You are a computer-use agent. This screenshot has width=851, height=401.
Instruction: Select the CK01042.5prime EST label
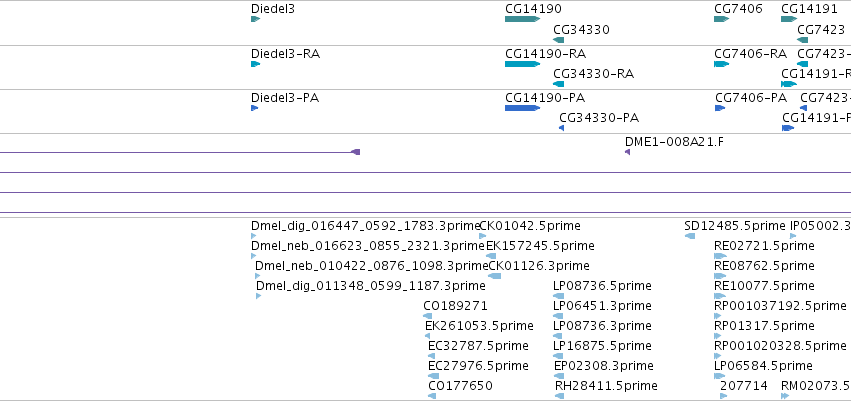tap(530, 226)
